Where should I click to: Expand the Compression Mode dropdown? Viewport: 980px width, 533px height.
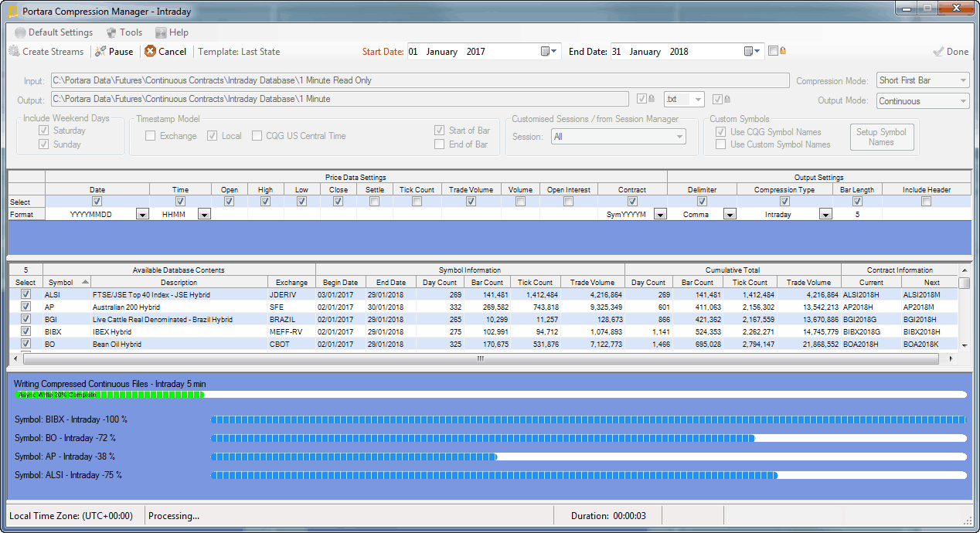point(962,80)
